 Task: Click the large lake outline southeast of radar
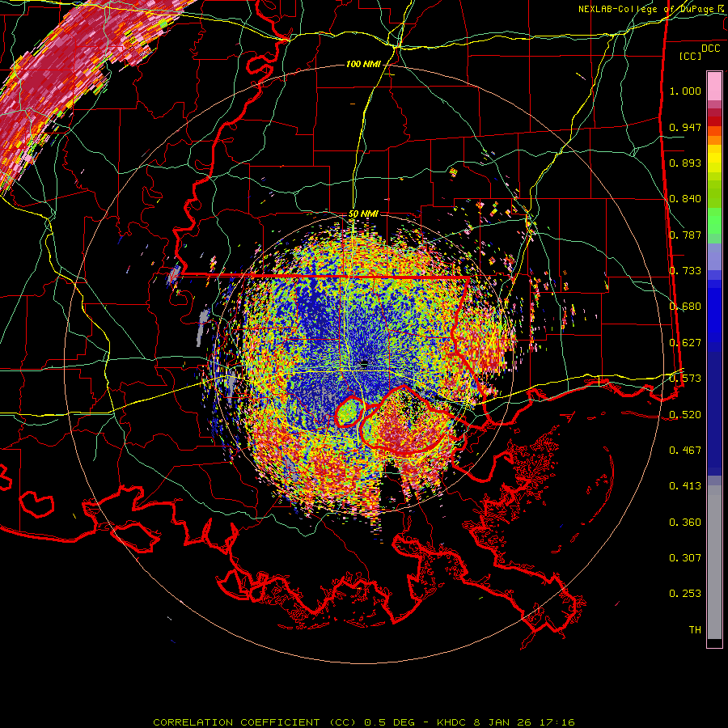click(408, 420)
